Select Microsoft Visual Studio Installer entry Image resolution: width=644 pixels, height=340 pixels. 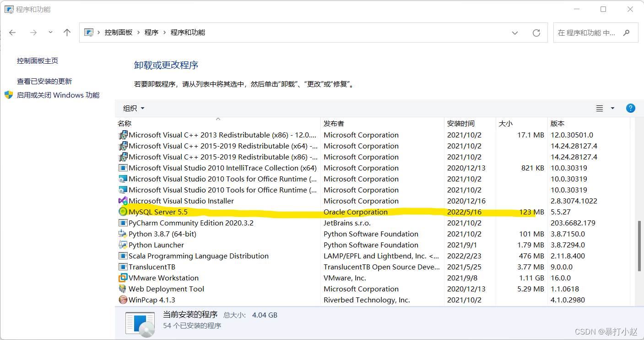tap(181, 201)
